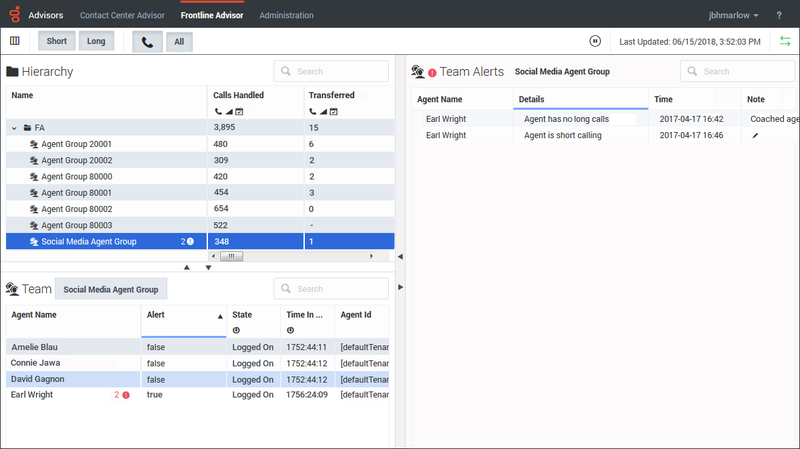Collapse the FA hierarchy folder
The image size is (800, 449).
click(14, 128)
